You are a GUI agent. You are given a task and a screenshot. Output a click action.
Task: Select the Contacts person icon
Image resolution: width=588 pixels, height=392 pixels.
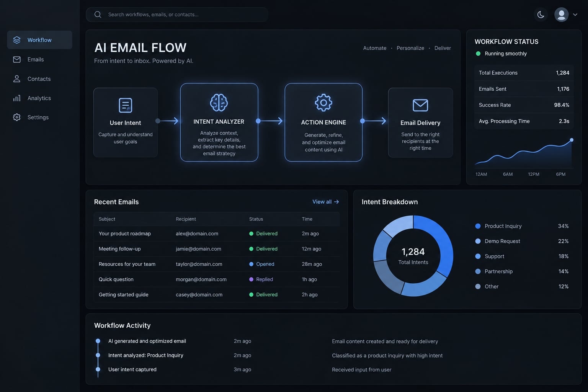point(17,79)
